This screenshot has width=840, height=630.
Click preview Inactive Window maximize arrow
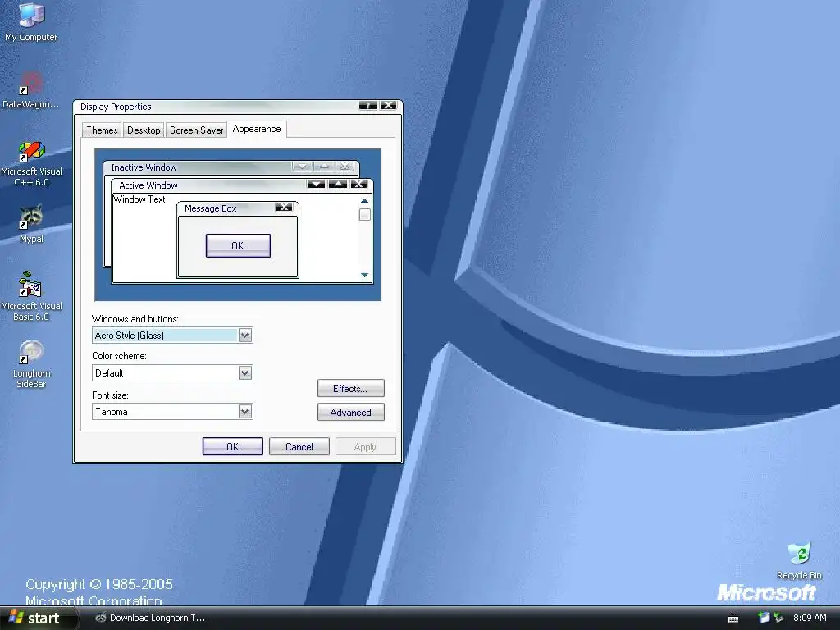(323, 167)
